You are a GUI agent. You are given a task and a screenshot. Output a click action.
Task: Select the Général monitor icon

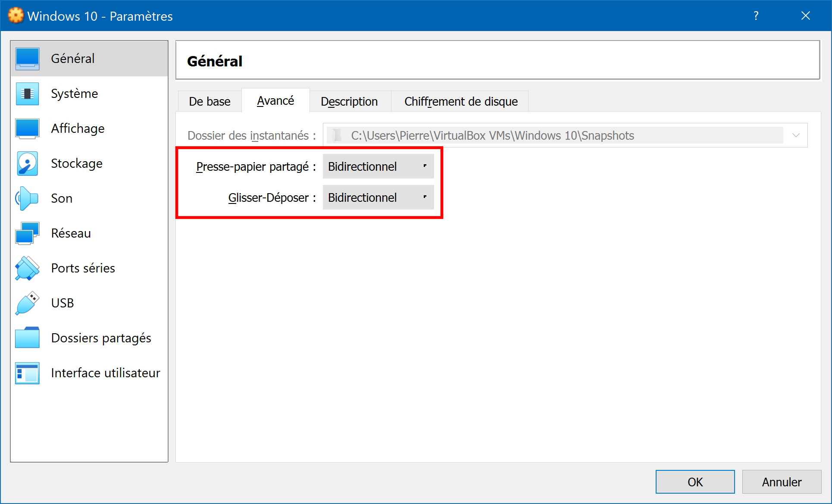coord(27,59)
